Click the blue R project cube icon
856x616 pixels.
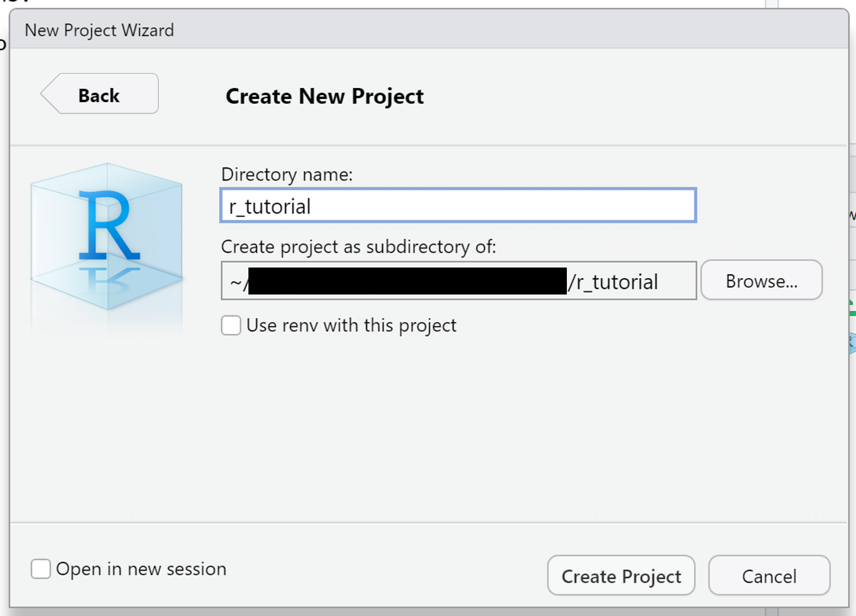(x=107, y=236)
